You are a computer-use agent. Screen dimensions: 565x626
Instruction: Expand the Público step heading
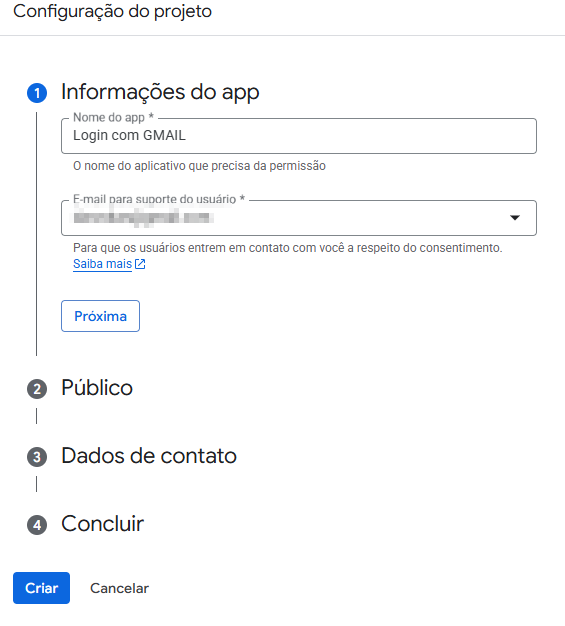[97, 388]
